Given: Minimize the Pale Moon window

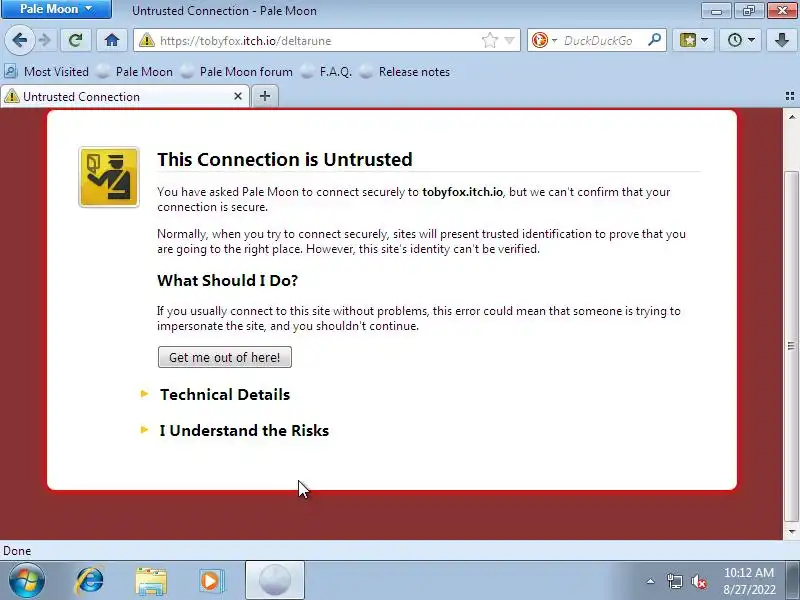Looking at the screenshot, I should click(x=716, y=10).
